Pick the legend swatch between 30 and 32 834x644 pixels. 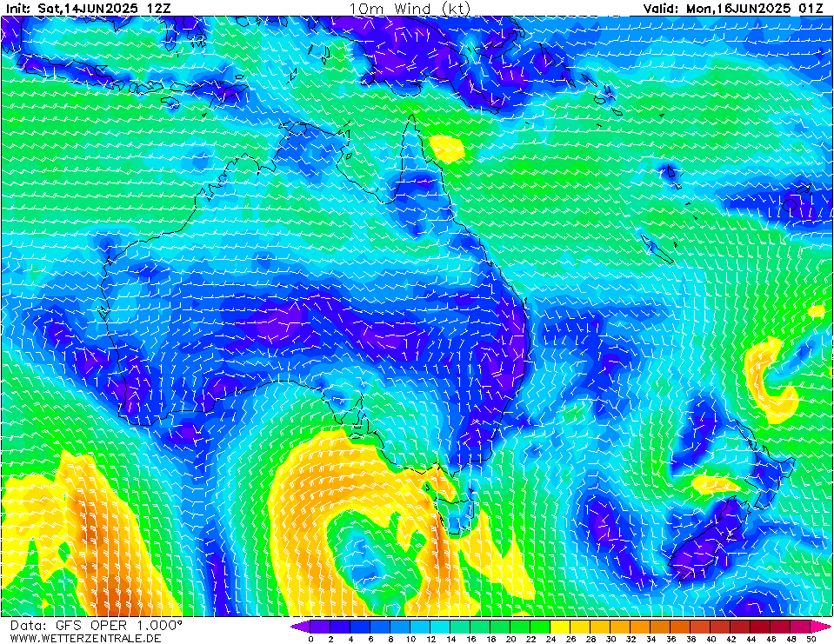621,627
